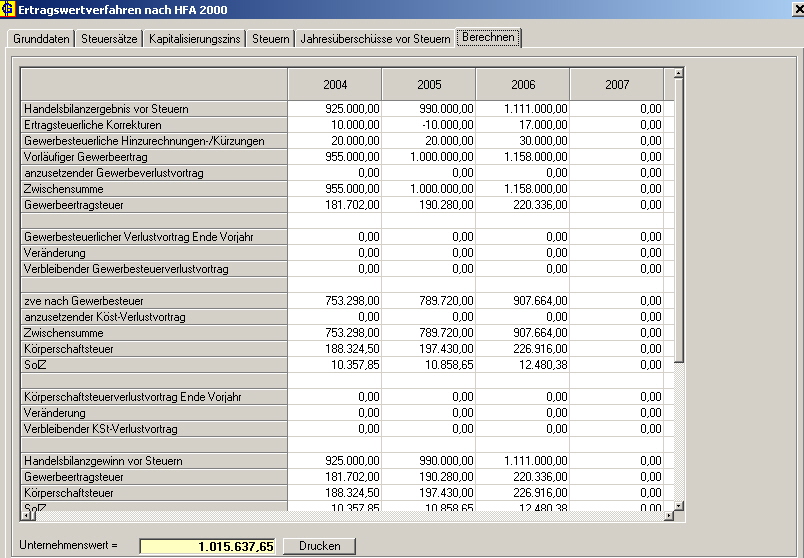The height and width of the screenshot is (558, 804).
Task: Select the 17.000,00 cell under 2006
Action: 523,125
